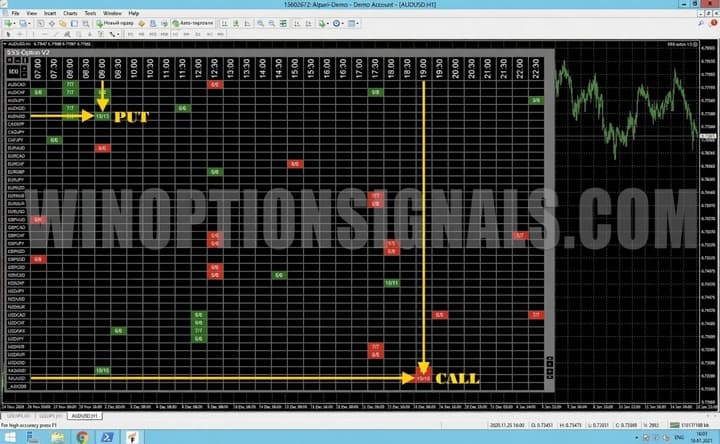720x444 pixels.
Task: Select the text label tool
Action: coord(101,34)
